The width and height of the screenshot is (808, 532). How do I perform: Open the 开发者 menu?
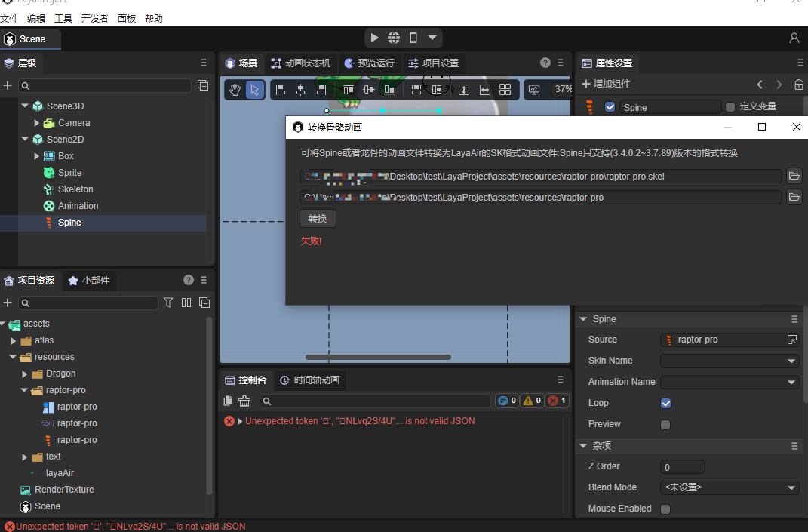click(95, 19)
